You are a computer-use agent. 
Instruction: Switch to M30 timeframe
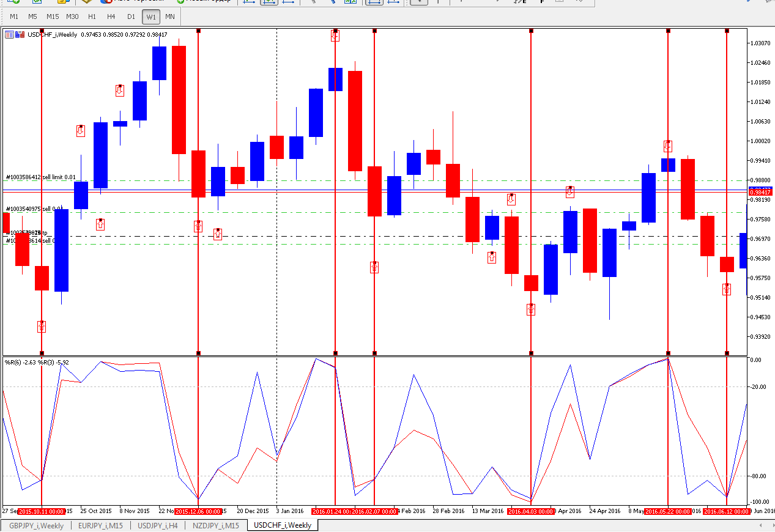(x=72, y=17)
